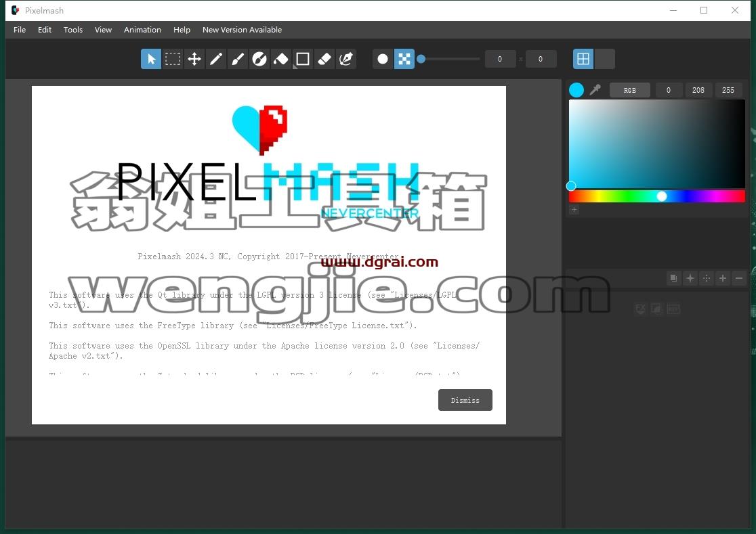Toggle the grid view button
Screen dimensions: 756x534
pos(583,60)
